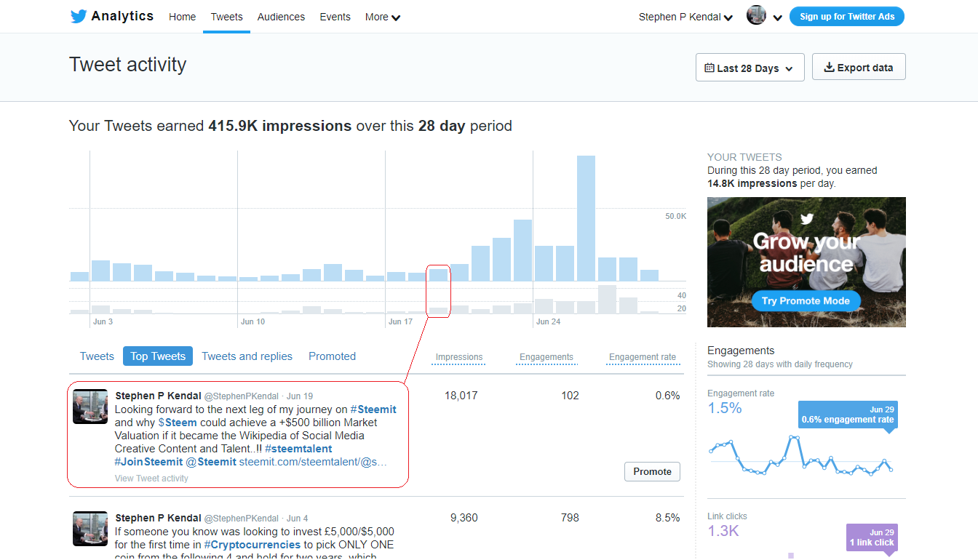This screenshot has height=560, width=978.
Task: Open the Events nav item
Action: click(x=335, y=17)
